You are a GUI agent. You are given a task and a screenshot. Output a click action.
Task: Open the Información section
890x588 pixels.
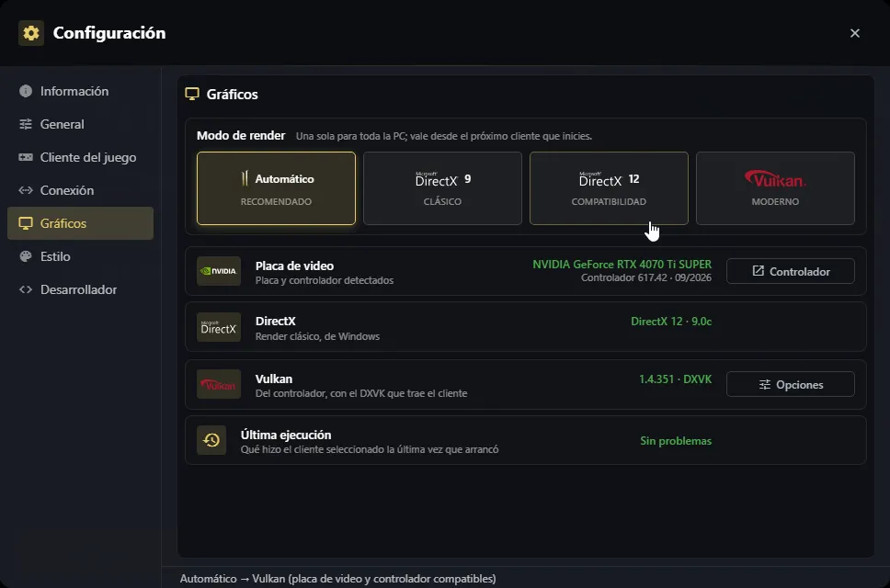tap(80, 91)
